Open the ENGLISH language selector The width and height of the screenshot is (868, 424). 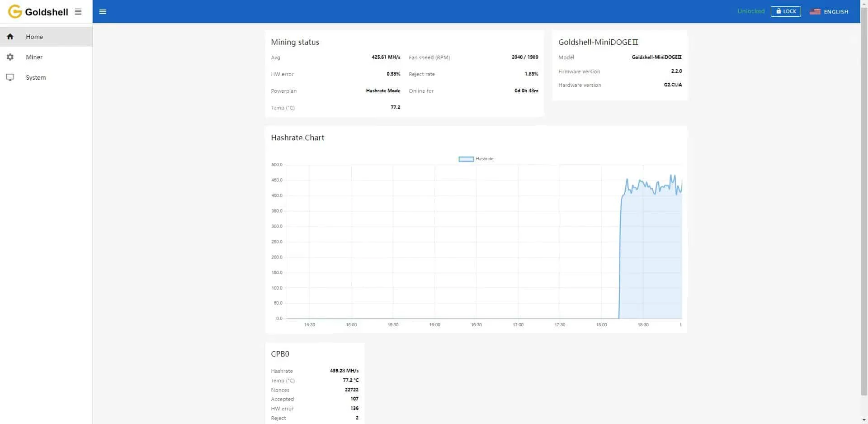(x=829, y=12)
